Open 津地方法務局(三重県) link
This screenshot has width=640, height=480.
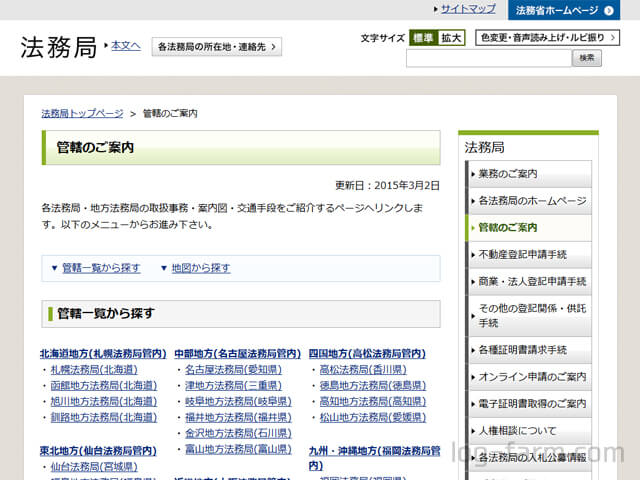tap(233, 386)
